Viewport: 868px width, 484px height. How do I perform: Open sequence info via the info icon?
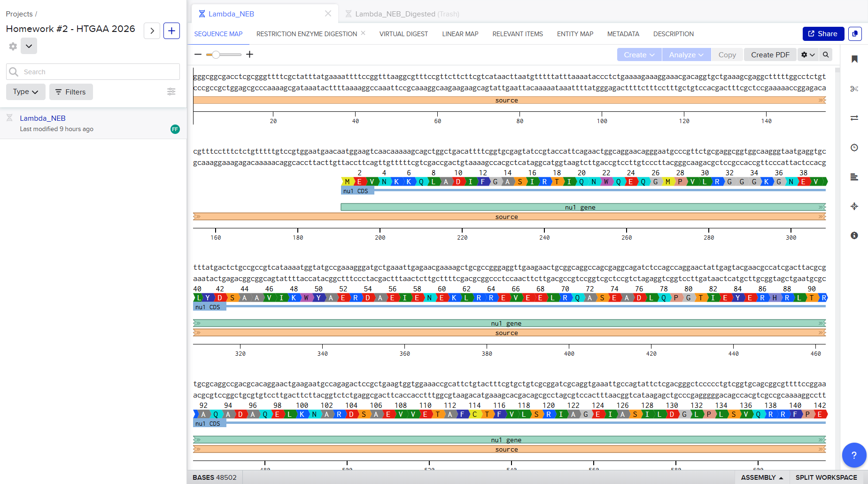(855, 235)
